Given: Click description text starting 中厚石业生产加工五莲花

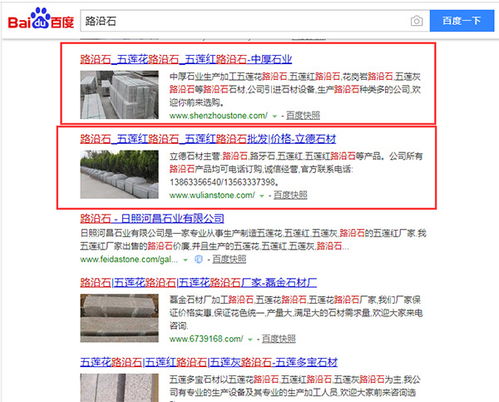Looking at the screenshot, I should (x=295, y=89).
